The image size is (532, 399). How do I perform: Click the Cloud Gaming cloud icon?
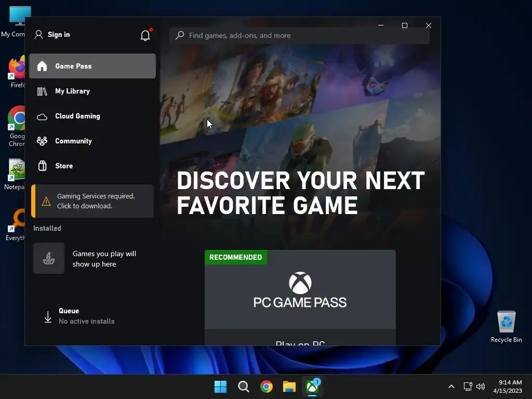point(42,117)
